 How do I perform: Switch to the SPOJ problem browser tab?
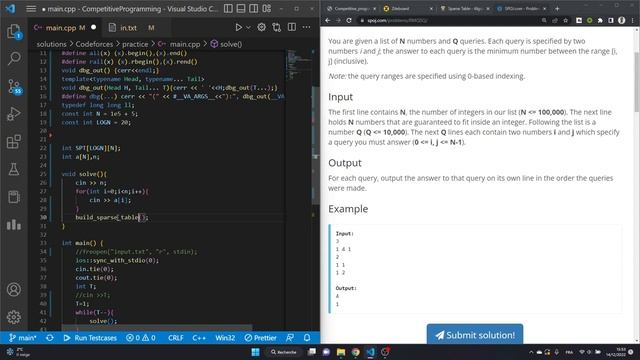point(521,8)
